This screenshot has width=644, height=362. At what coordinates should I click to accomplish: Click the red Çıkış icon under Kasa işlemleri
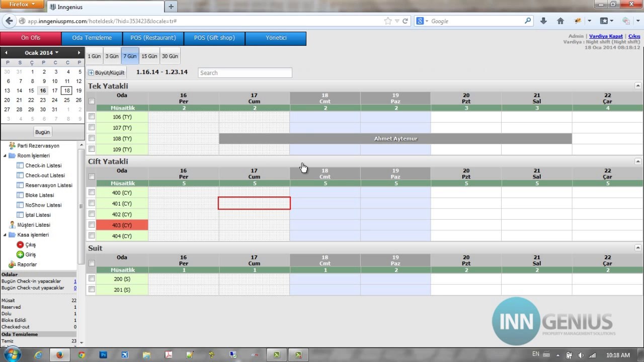(x=20, y=245)
